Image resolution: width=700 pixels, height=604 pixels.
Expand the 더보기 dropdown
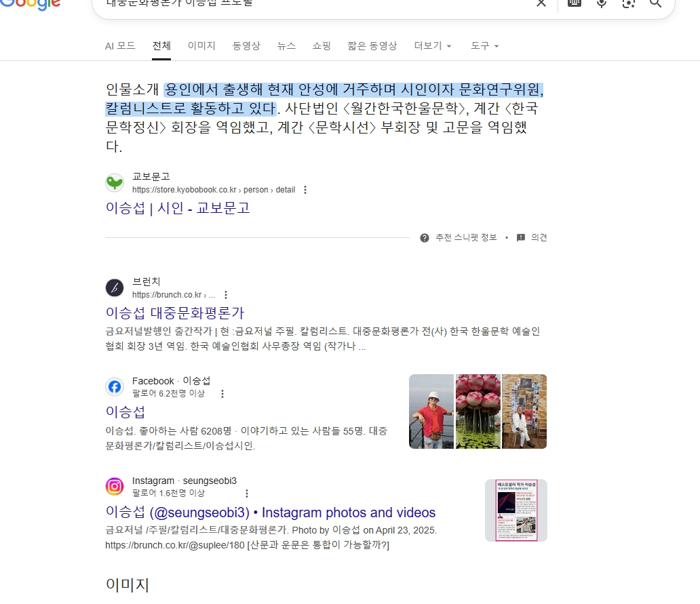[432, 46]
